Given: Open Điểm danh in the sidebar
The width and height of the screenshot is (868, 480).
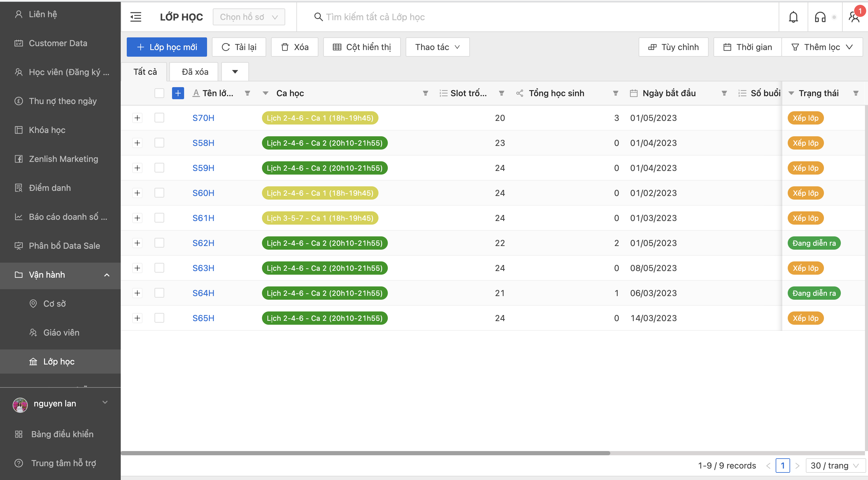Looking at the screenshot, I should point(49,188).
